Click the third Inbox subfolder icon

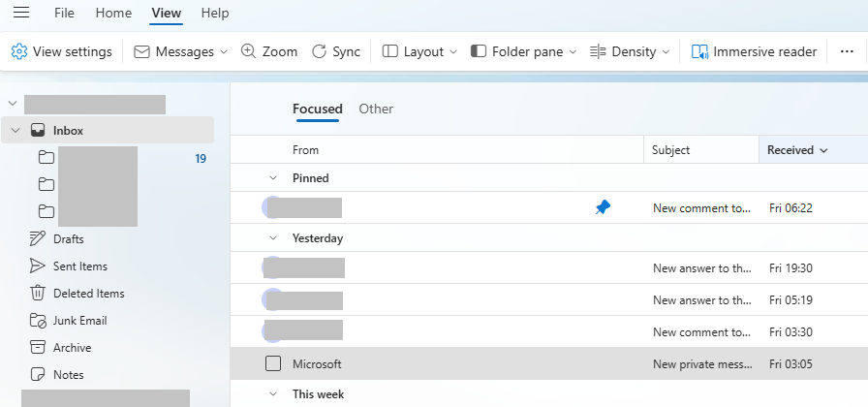point(46,211)
